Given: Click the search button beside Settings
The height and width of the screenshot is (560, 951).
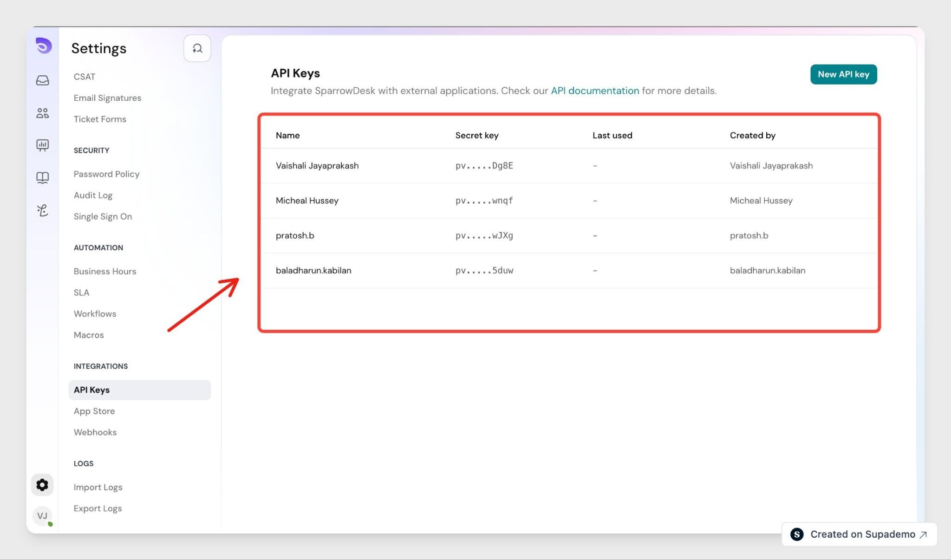Looking at the screenshot, I should [x=197, y=48].
